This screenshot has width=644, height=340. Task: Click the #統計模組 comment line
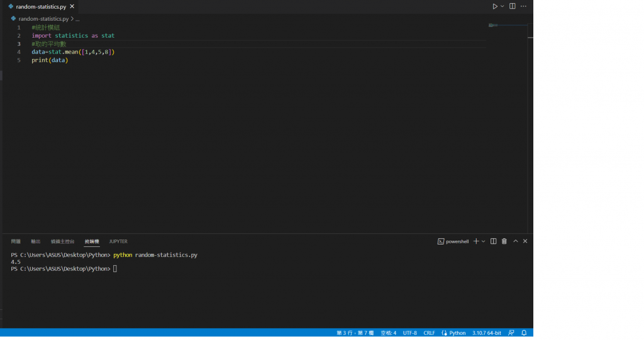[45, 28]
